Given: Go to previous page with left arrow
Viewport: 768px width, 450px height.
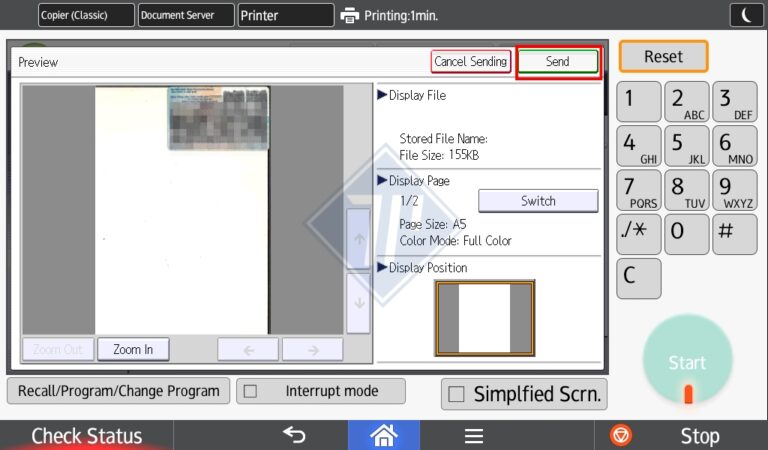Looking at the screenshot, I should point(248,349).
